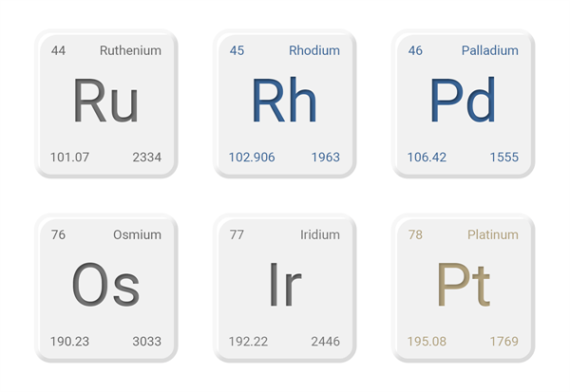
Task: Select the Ruthenium name label
Action: coord(130,50)
